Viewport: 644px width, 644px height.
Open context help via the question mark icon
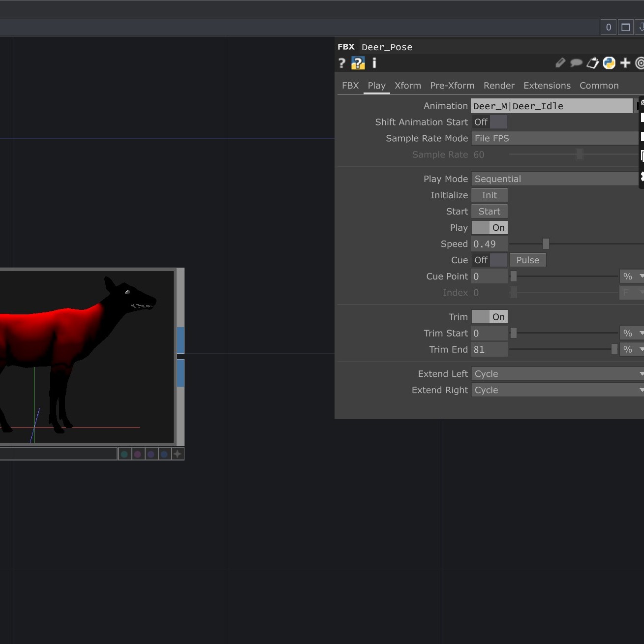coord(341,63)
